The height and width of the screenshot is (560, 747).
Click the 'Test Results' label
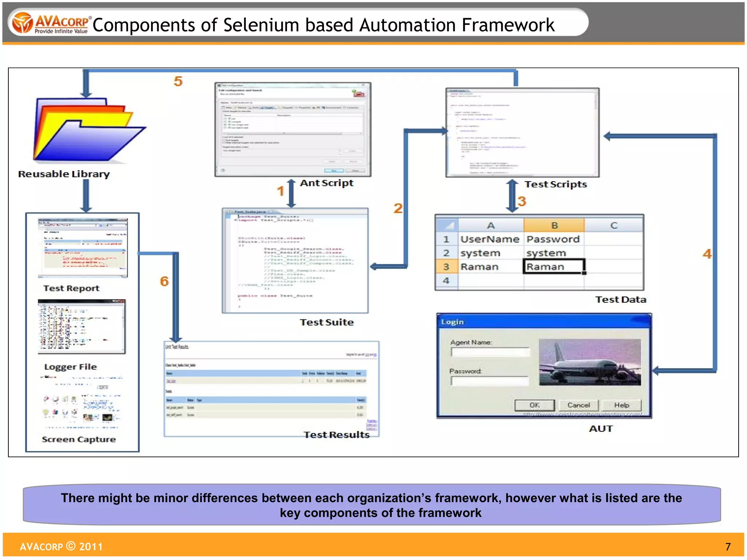pos(337,435)
